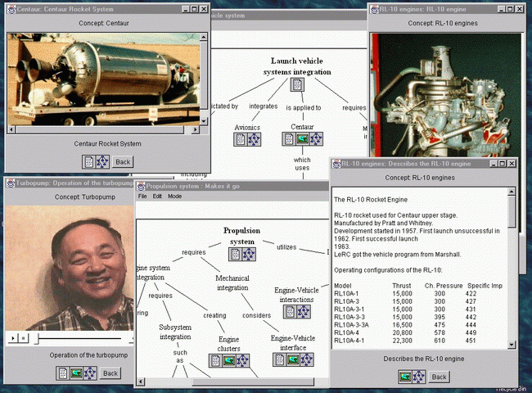Viewport: 532px width, 393px height.
Task: Open concept map icon under Engine-Vehicle interface
Action: pyautogui.click(x=306, y=359)
